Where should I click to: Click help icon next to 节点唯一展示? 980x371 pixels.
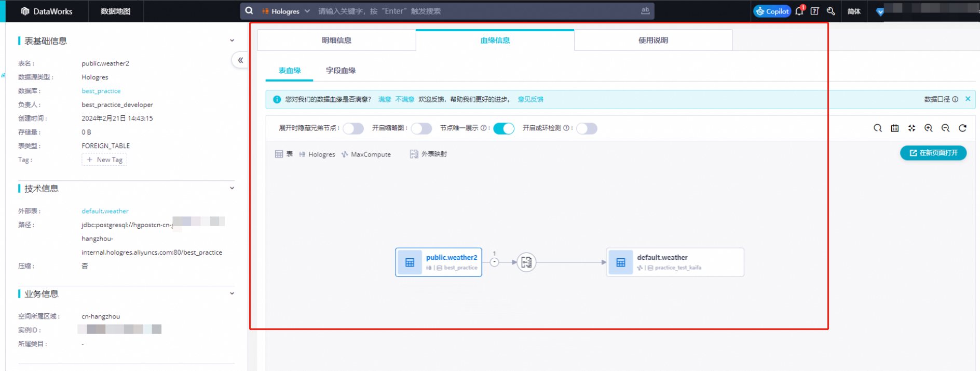[x=484, y=128]
